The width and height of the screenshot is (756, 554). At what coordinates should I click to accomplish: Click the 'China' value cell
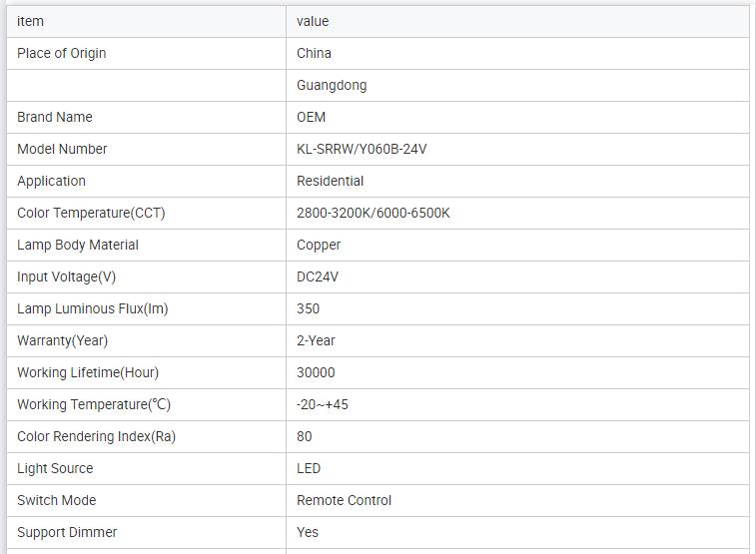coord(314,53)
